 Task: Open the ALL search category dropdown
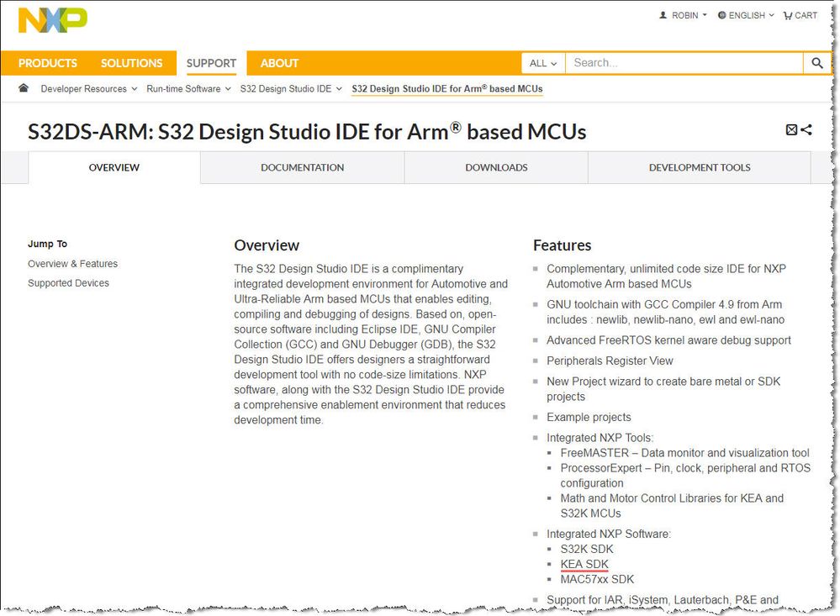[x=543, y=63]
